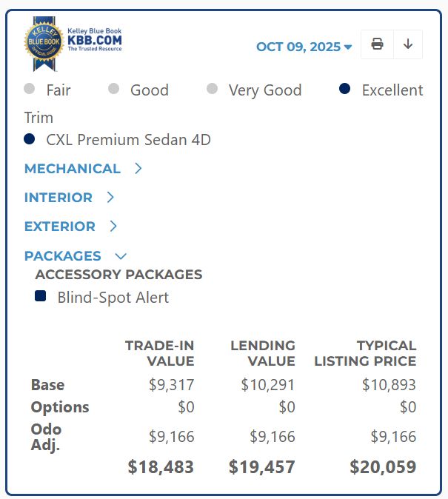Select the Good condition option
The height and width of the screenshot is (499, 448).
114,90
